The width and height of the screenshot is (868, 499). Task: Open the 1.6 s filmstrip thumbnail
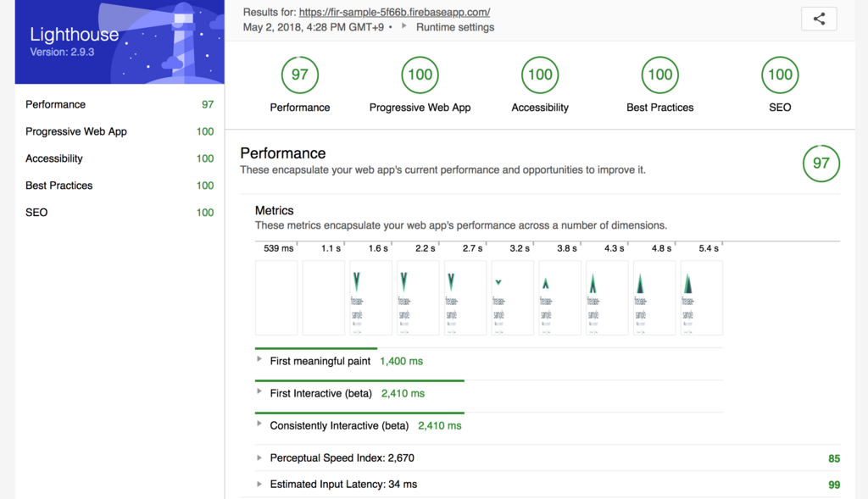pyautogui.click(x=371, y=297)
